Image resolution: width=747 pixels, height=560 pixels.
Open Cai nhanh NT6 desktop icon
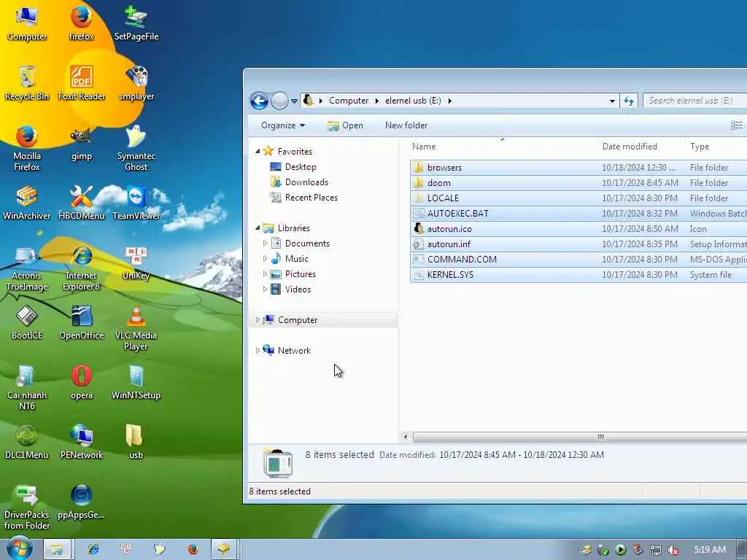(27, 388)
